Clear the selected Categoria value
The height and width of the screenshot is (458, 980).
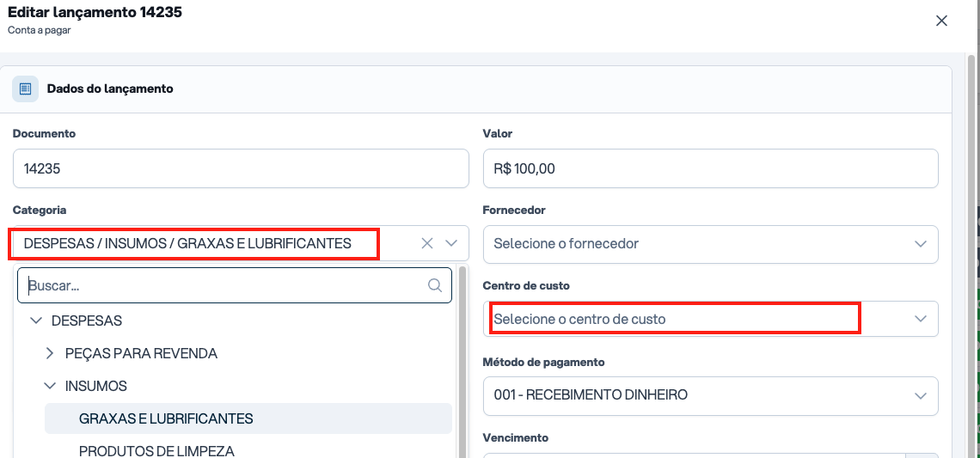(427, 243)
